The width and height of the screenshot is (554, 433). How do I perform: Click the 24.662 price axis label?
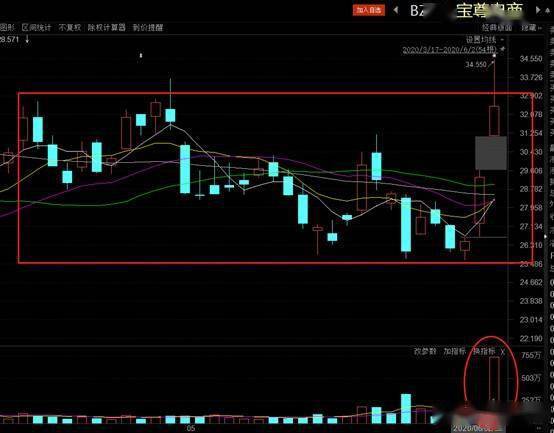(x=531, y=282)
